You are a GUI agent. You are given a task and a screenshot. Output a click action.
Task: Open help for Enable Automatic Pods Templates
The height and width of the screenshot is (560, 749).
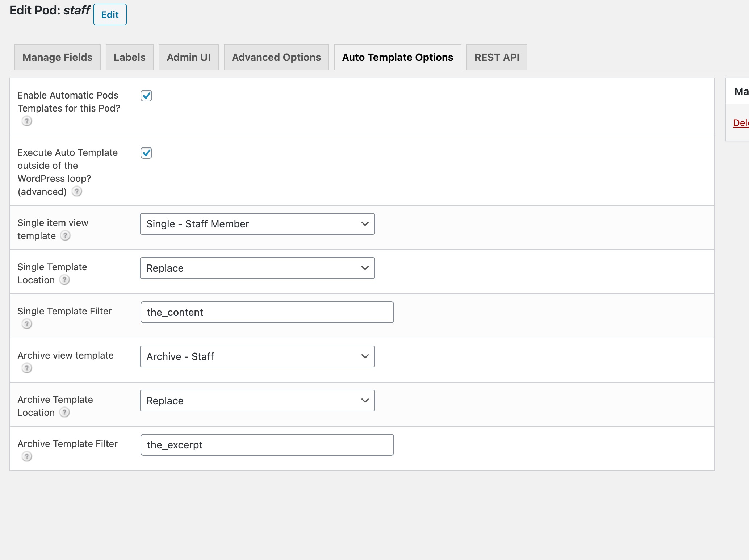coord(27,121)
